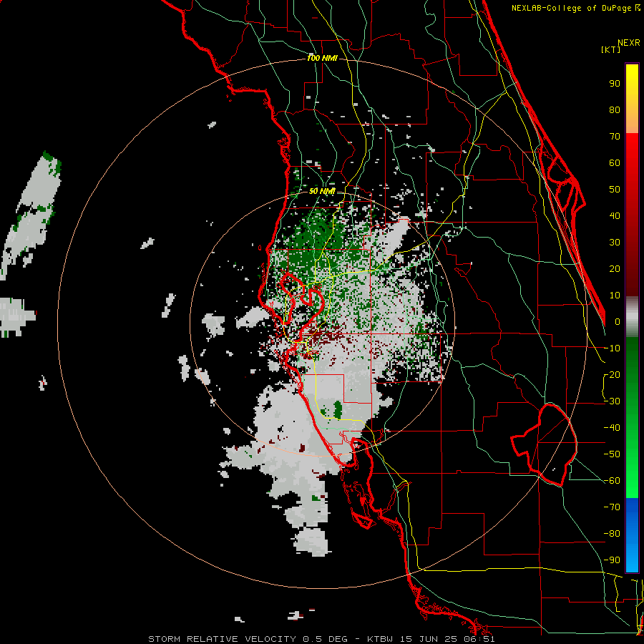
Task: Click the positive 80 knot scale label
Action: (615, 109)
